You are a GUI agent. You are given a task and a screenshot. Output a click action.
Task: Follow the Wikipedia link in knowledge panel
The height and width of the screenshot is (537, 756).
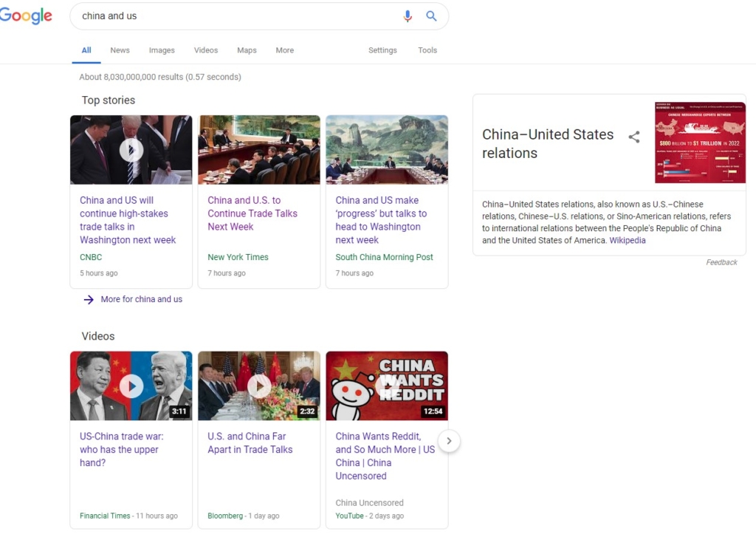point(628,240)
